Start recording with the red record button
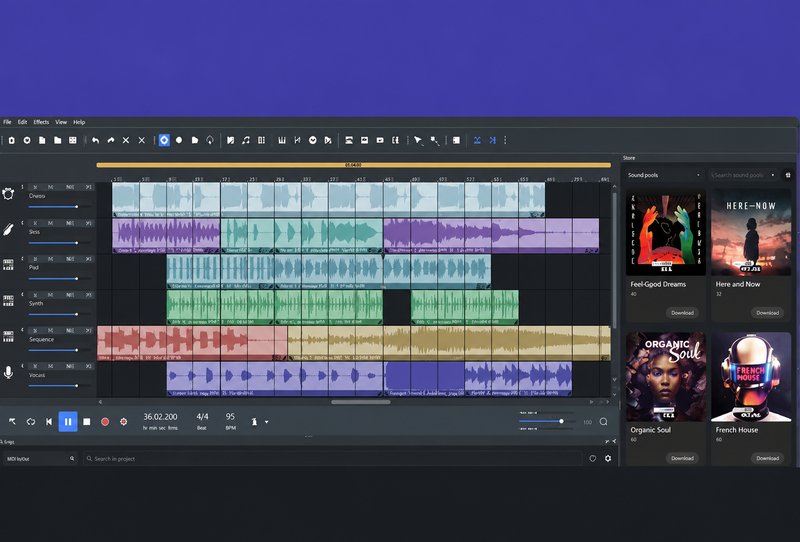Viewport: 800px width, 542px height. pyautogui.click(x=105, y=422)
